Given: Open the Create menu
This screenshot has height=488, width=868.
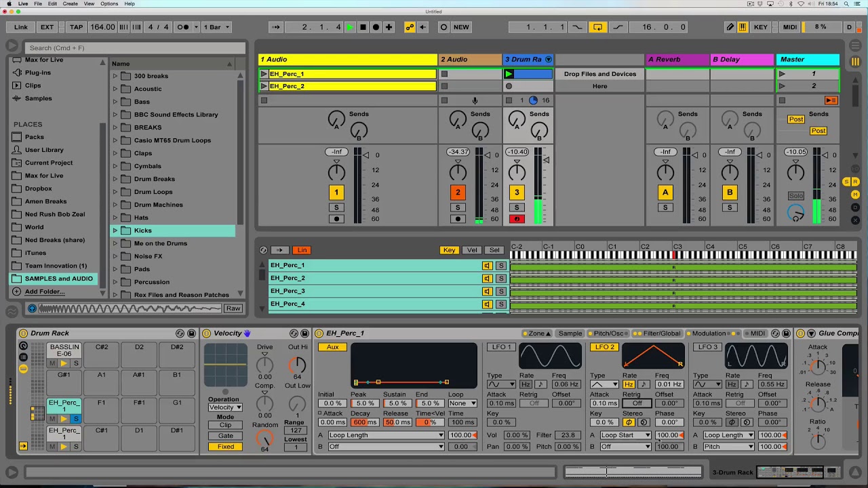Looking at the screenshot, I should click(70, 4).
